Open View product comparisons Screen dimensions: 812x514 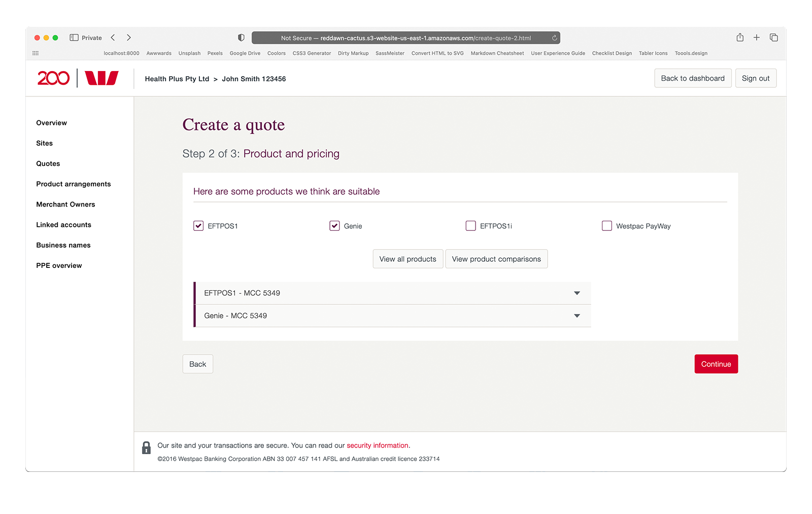click(496, 259)
